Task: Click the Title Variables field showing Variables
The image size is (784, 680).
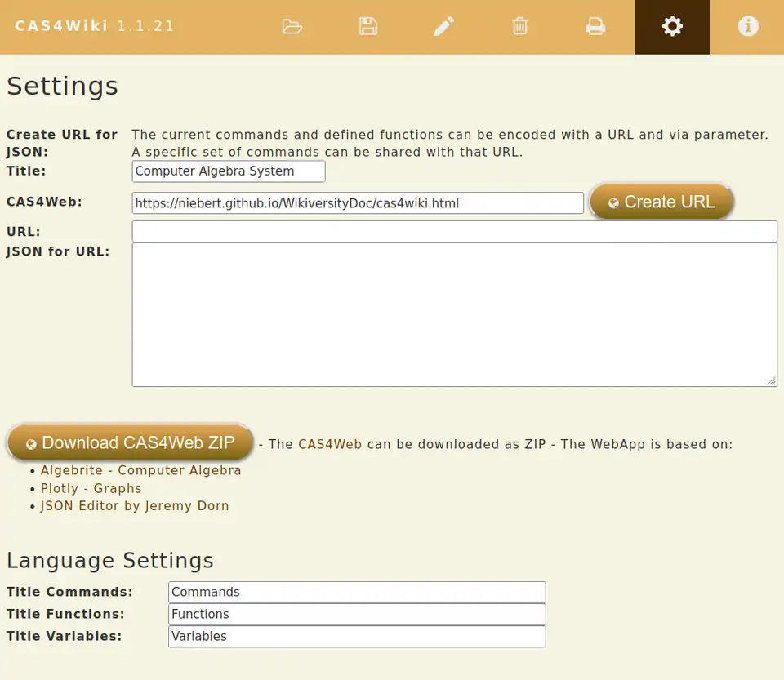Action: click(x=356, y=636)
